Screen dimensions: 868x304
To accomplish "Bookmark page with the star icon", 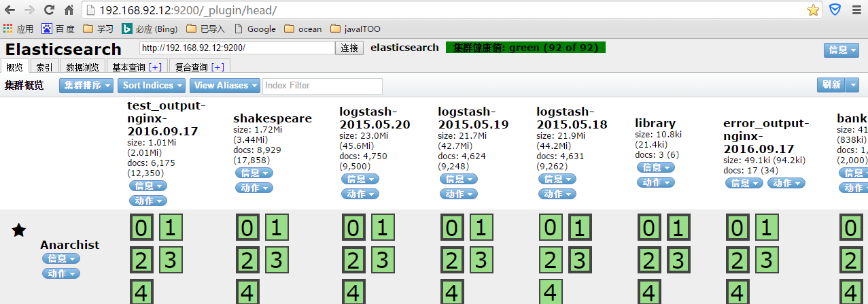I will coord(813,10).
